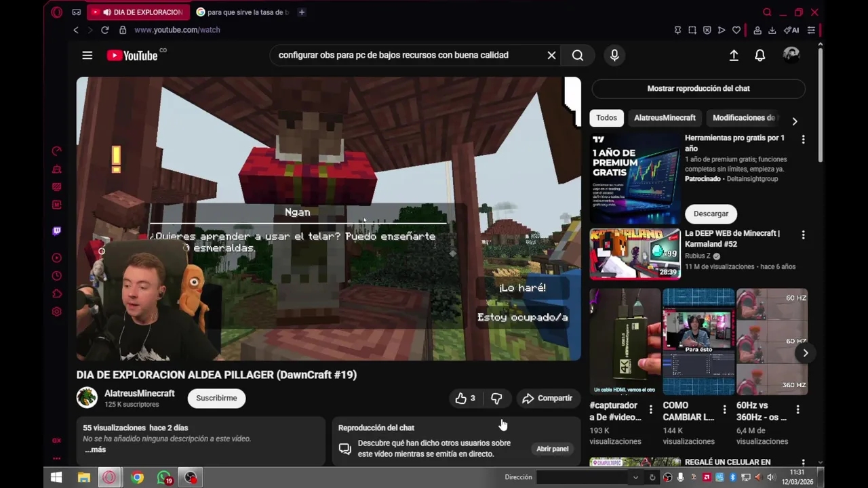Screen dimensions: 868x488
Task: Open the sidebar extensions cube icon
Action: pos(57,294)
